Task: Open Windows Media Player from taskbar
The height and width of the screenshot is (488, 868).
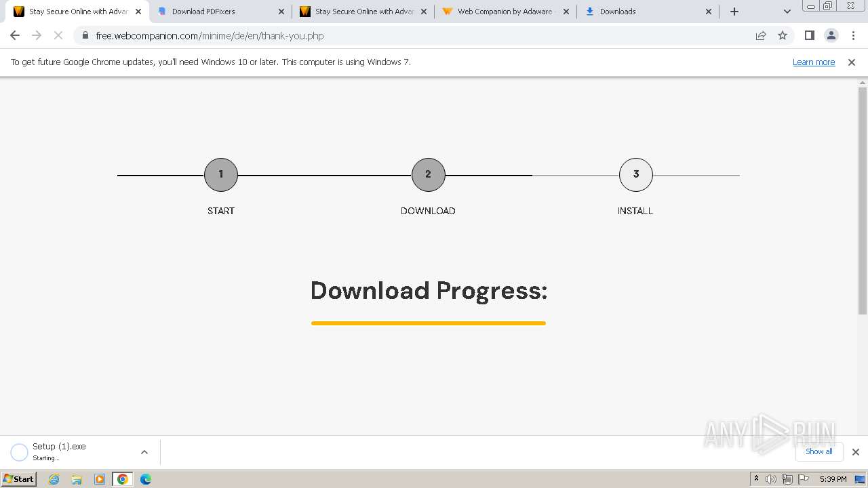Action: pyautogui.click(x=100, y=479)
